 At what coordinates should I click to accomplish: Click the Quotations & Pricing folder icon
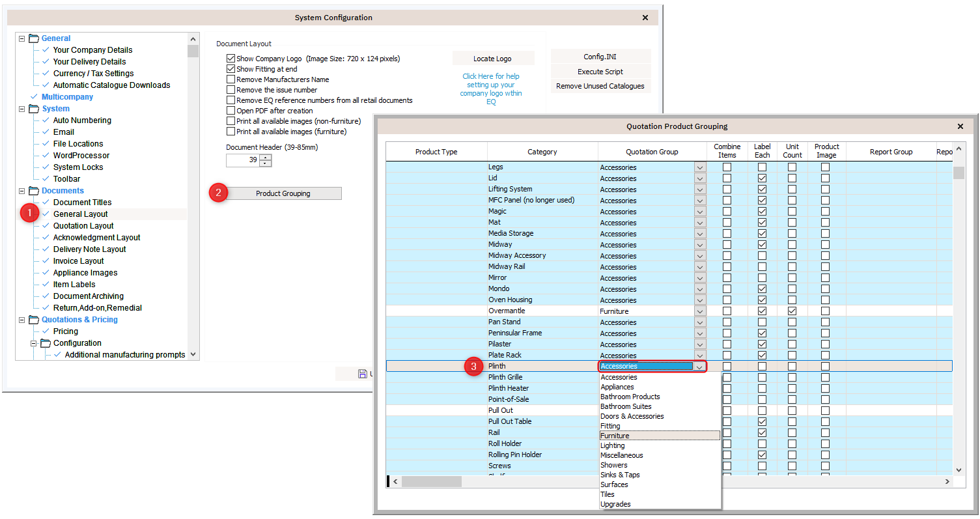[33, 320]
